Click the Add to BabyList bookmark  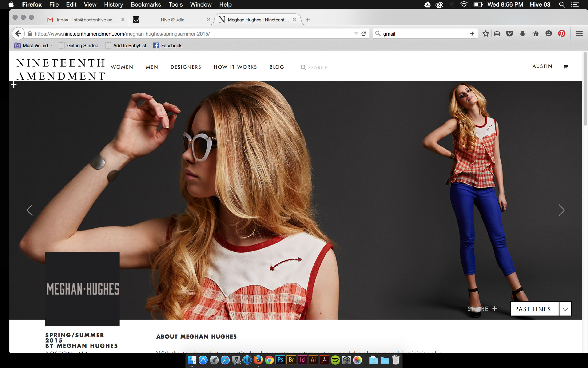coord(126,45)
